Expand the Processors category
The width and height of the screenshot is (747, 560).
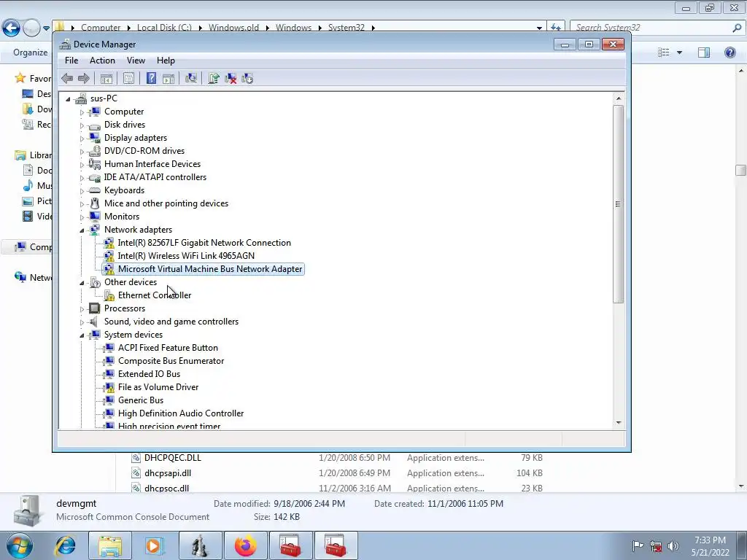coord(82,309)
